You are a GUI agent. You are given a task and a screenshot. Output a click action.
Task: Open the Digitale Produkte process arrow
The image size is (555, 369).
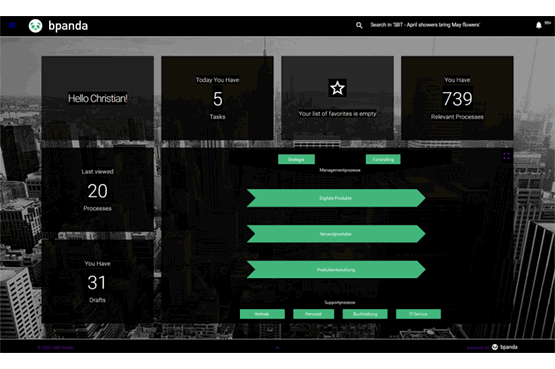coord(336,198)
